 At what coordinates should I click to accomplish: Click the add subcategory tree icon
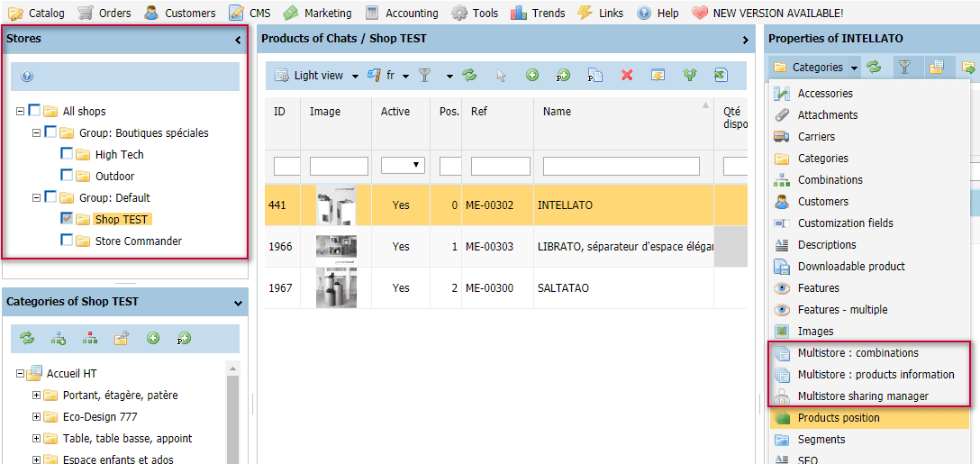coord(59,339)
